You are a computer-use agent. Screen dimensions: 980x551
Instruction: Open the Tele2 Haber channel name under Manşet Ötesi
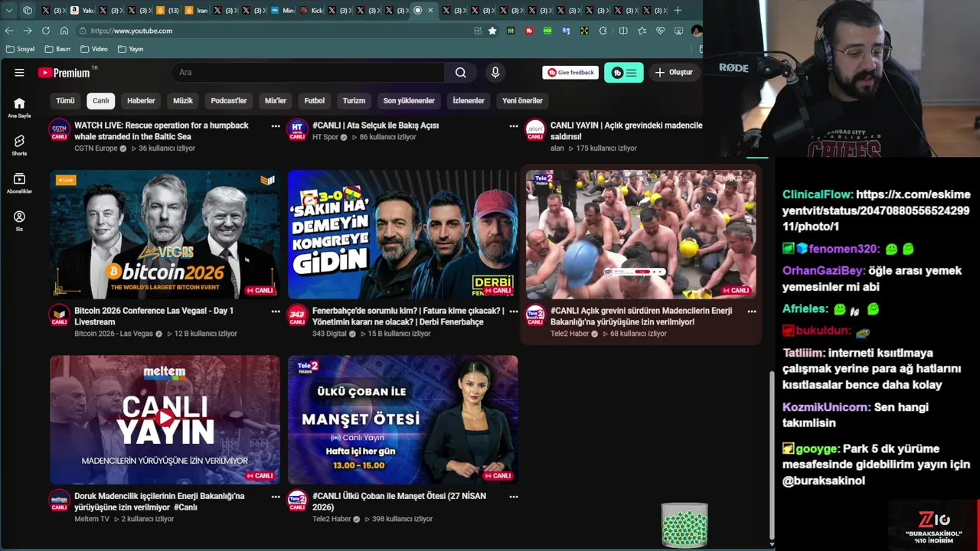332,519
